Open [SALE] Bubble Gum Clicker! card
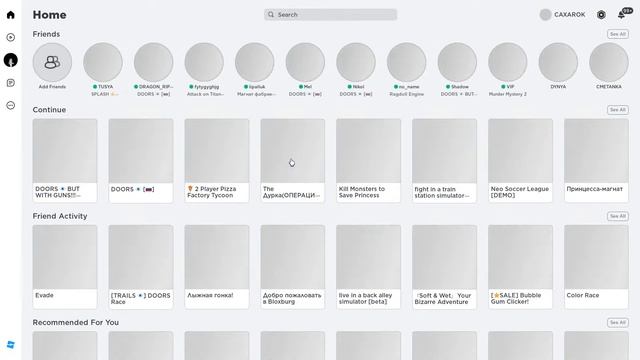The width and height of the screenshot is (640, 360). click(x=520, y=267)
